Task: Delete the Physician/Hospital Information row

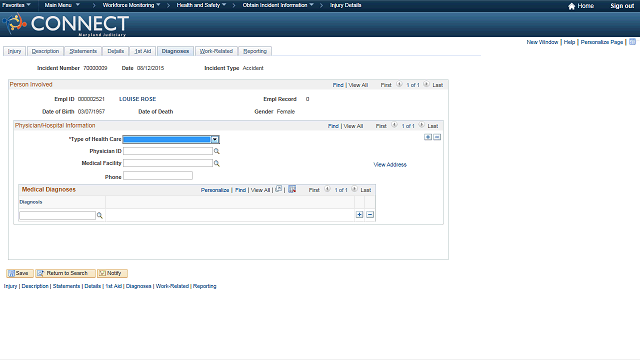Action: coord(437,137)
